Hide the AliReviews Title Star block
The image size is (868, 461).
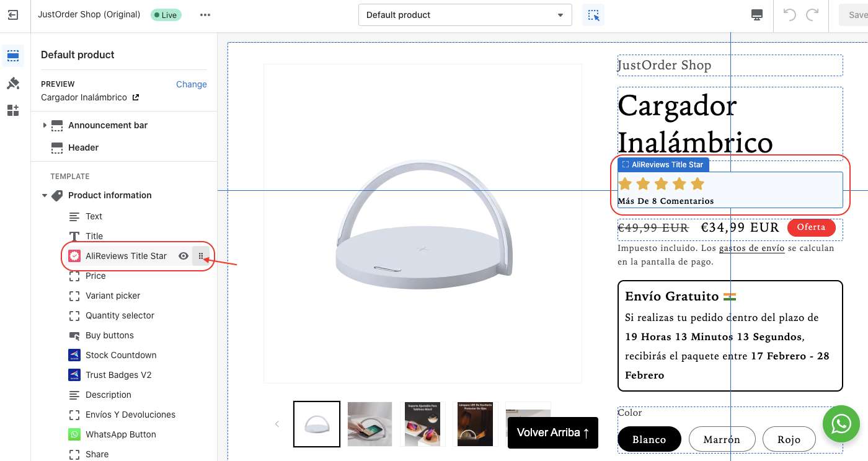tap(184, 256)
